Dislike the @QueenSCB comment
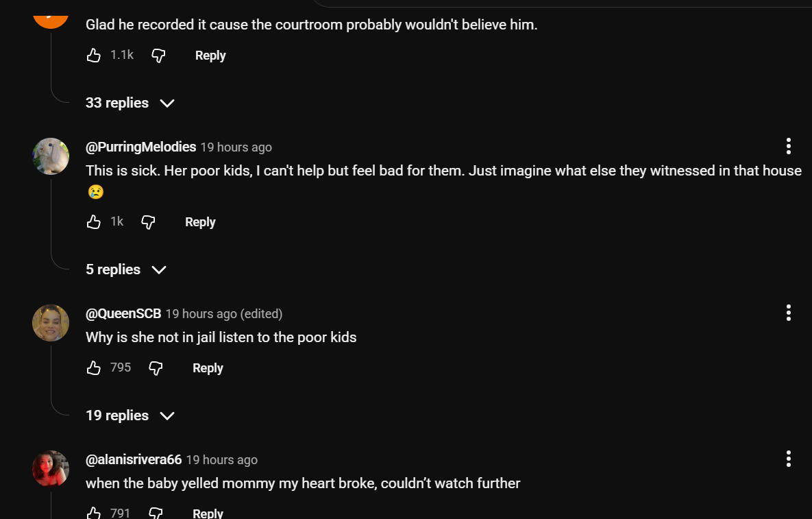The height and width of the screenshot is (519, 812). point(156,368)
